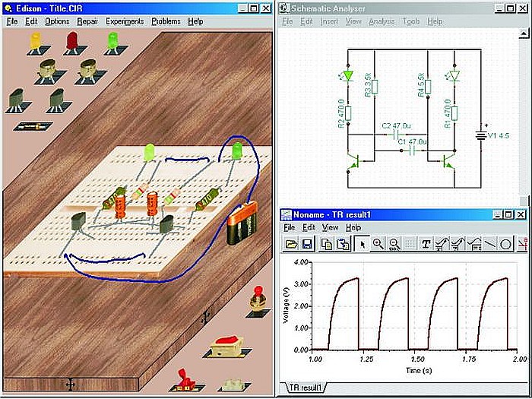The height and width of the screenshot is (399, 532).
Task: Pick the resistor part on the shelf
Action: click(33, 127)
